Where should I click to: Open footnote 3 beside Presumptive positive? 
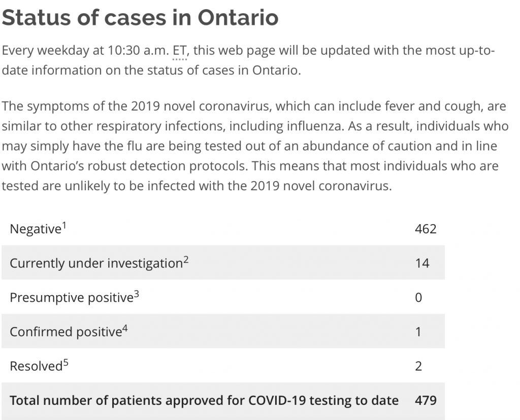click(136, 294)
